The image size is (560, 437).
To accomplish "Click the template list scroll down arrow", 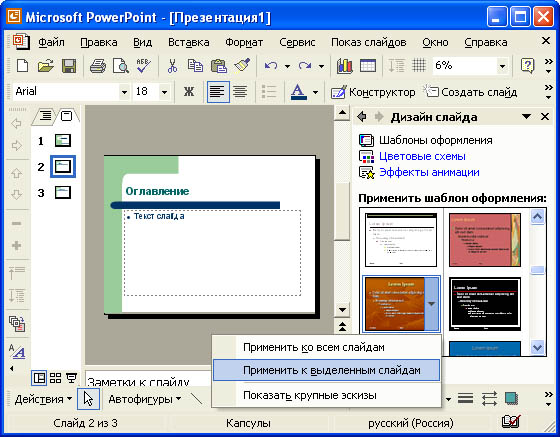I will (x=538, y=347).
